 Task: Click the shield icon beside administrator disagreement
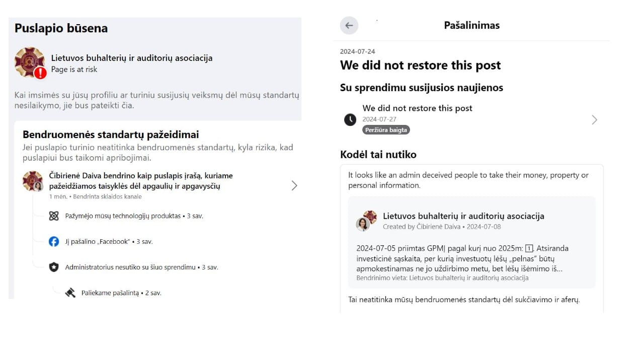(54, 267)
